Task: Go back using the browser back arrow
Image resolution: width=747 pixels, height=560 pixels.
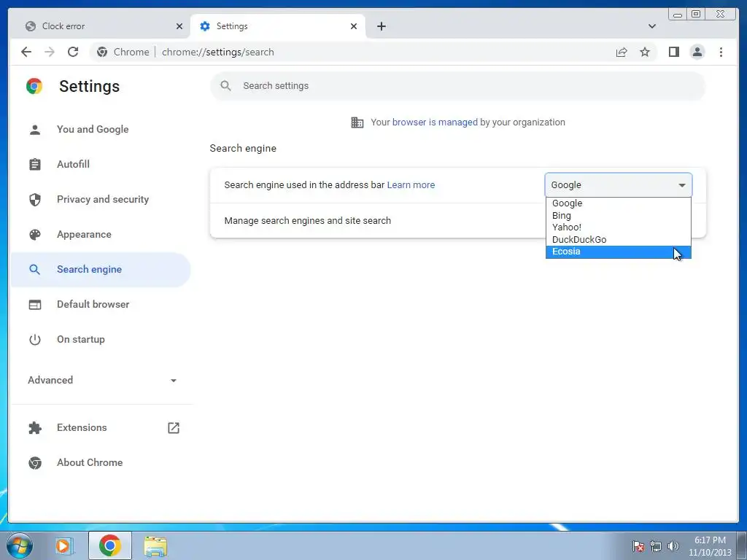Action: tap(26, 52)
